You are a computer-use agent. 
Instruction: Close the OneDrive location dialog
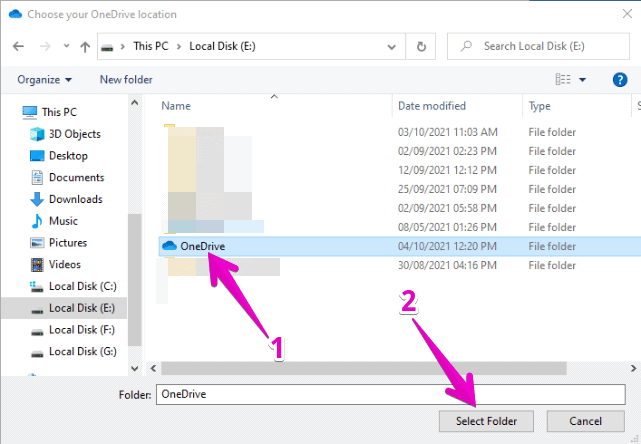(627, 14)
